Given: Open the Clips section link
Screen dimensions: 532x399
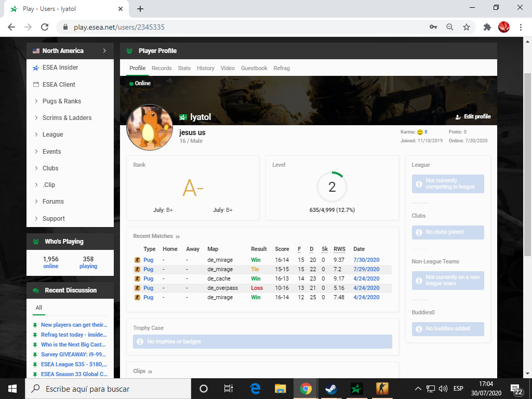Looking at the screenshot, I should (x=142, y=371).
